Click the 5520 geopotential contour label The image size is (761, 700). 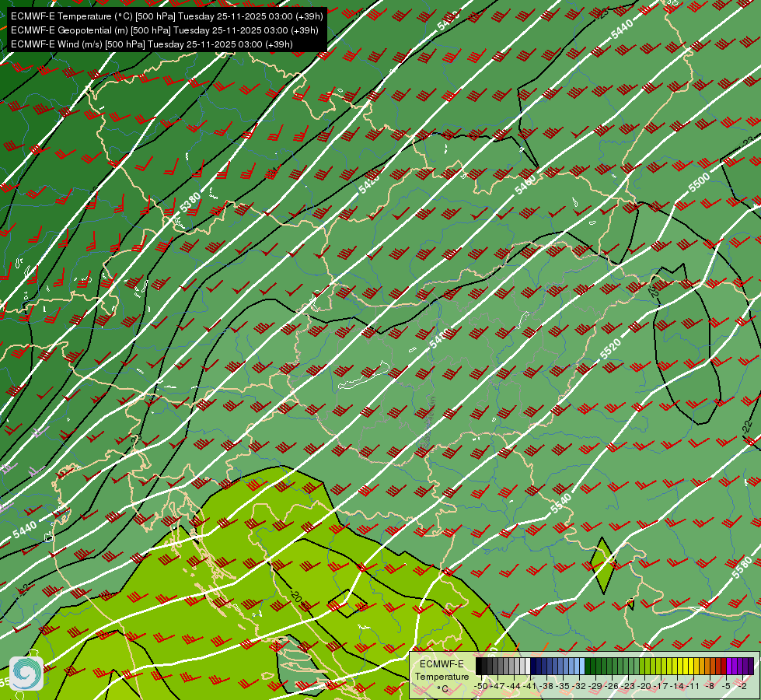[610, 348]
